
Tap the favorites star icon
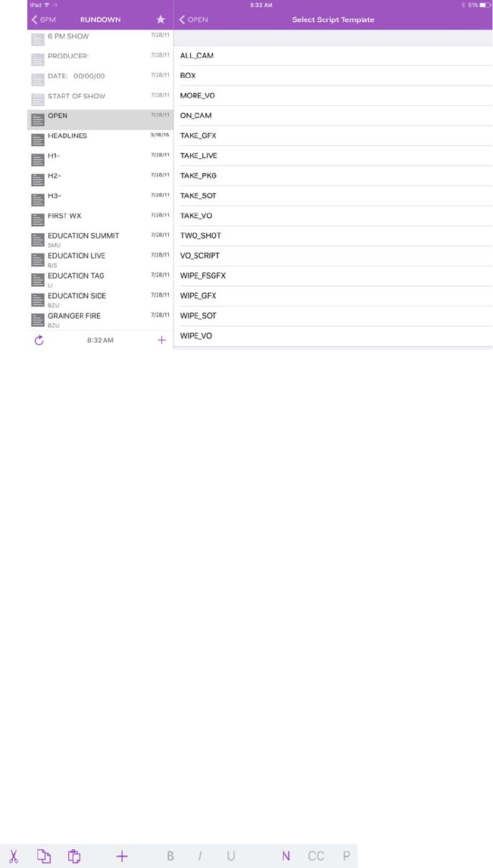pyautogui.click(x=161, y=20)
